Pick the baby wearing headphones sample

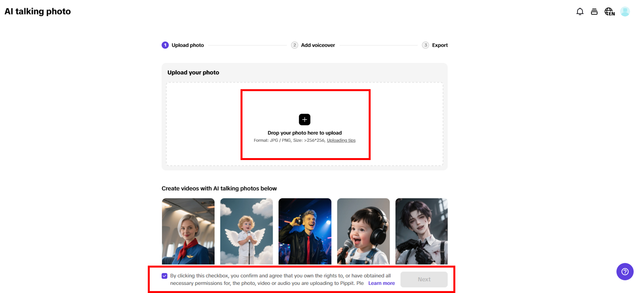coord(363,231)
